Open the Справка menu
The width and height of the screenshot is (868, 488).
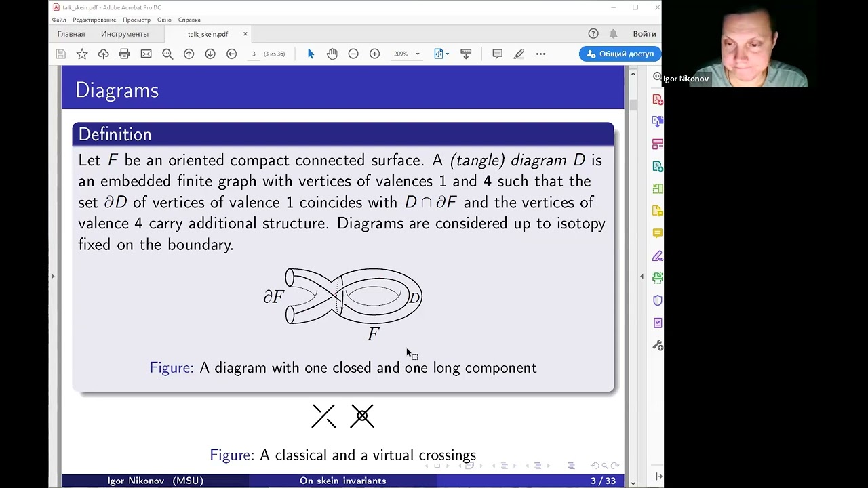coord(189,20)
